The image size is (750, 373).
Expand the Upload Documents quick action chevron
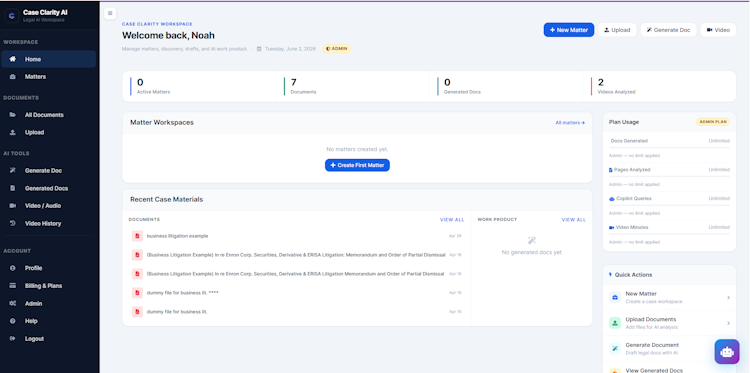[x=728, y=323]
